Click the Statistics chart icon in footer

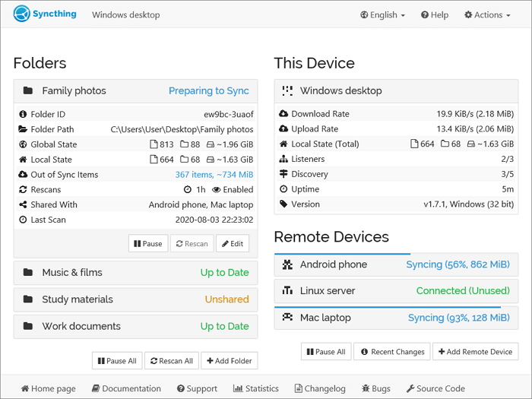pos(238,388)
